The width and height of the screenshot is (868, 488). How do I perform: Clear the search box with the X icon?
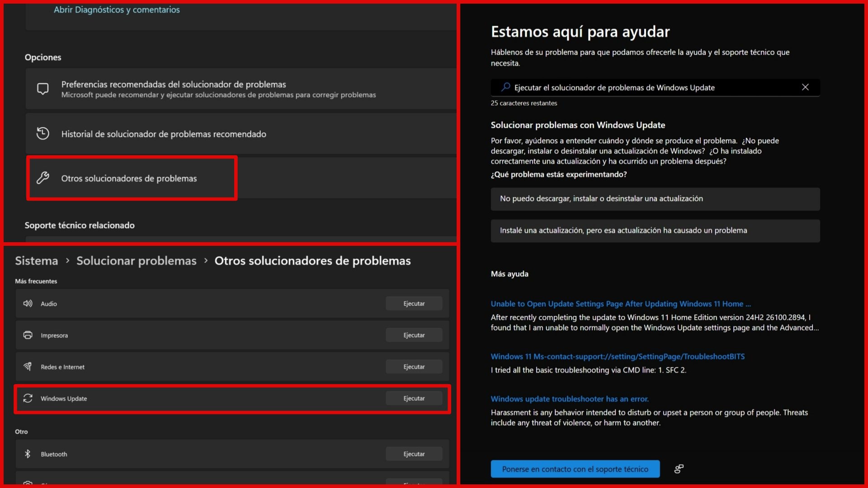pos(805,87)
